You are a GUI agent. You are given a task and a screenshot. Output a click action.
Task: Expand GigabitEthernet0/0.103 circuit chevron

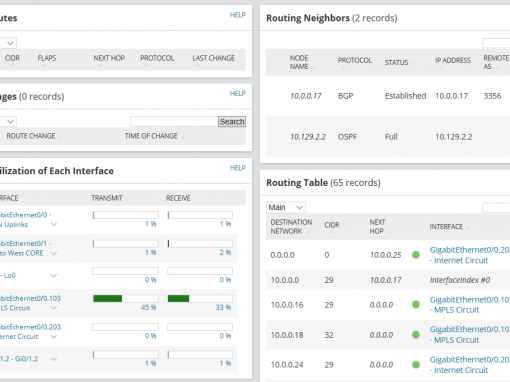coord(54,308)
